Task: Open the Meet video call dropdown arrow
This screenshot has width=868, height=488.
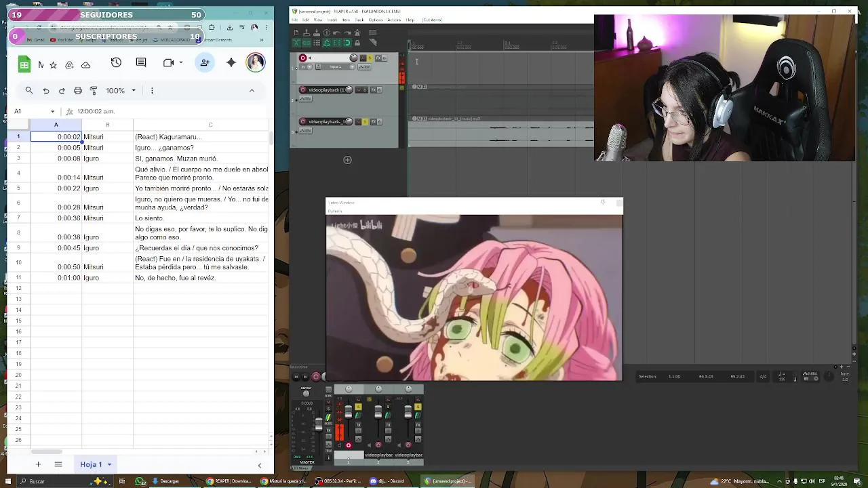Action: 181,62
